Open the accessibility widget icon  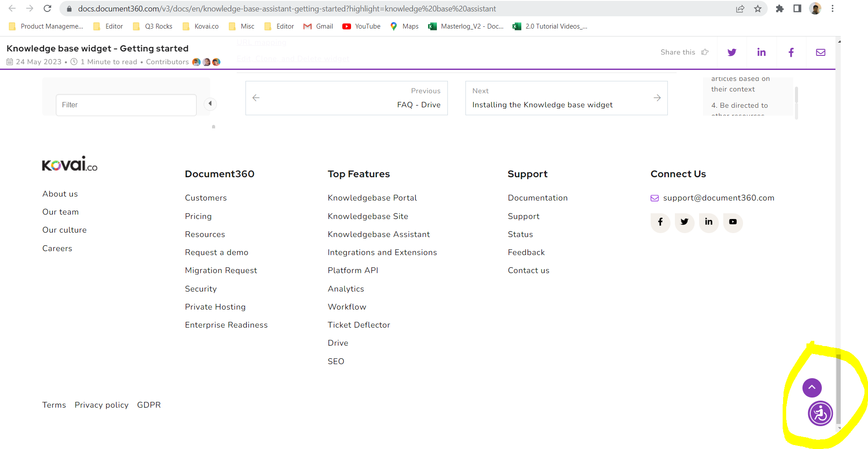point(820,413)
